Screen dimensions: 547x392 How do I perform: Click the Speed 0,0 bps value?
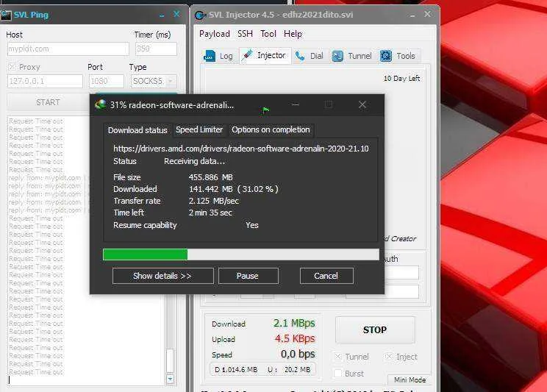point(298,354)
